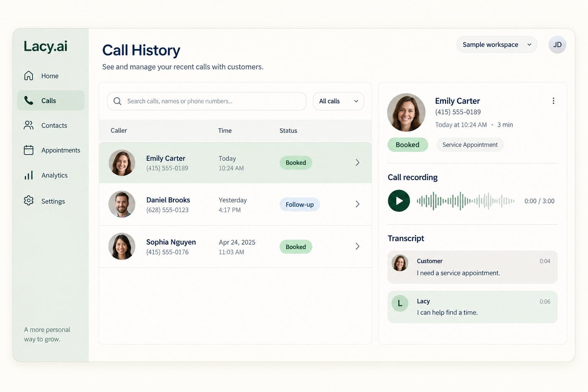
Task: Click Sophia Nguyen name in list
Action: click(x=171, y=242)
